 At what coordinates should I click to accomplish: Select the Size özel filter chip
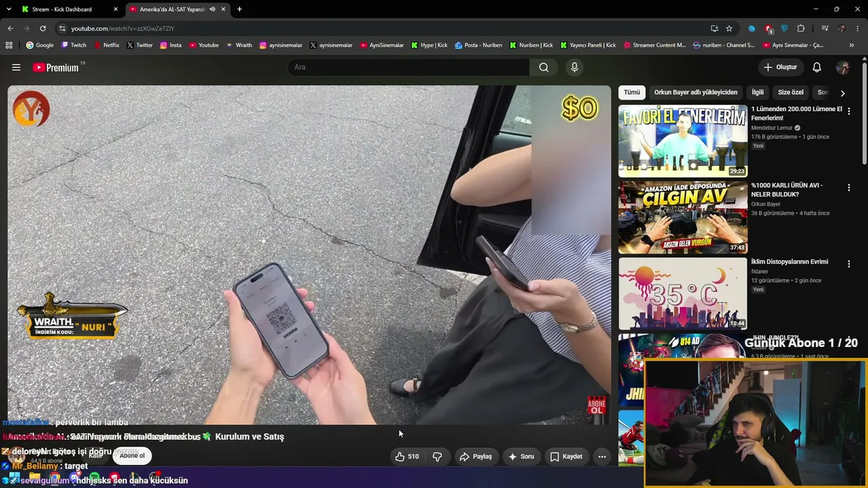[x=791, y=92]
